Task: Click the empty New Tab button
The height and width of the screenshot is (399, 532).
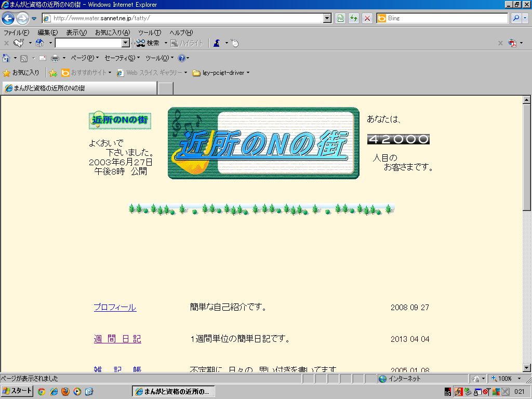Action: (166, 88)
